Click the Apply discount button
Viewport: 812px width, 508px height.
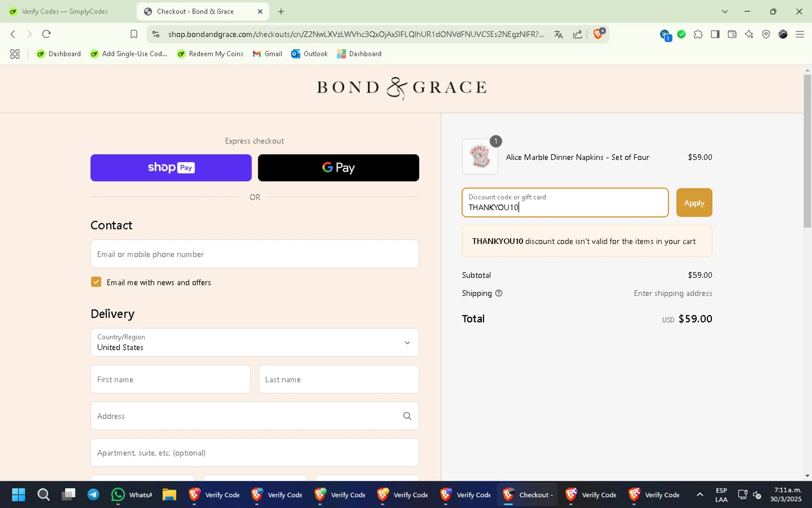(694, 203)
